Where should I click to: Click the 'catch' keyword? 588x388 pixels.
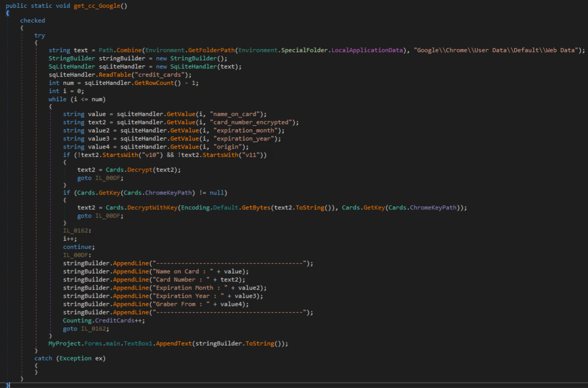coord(43,358)
